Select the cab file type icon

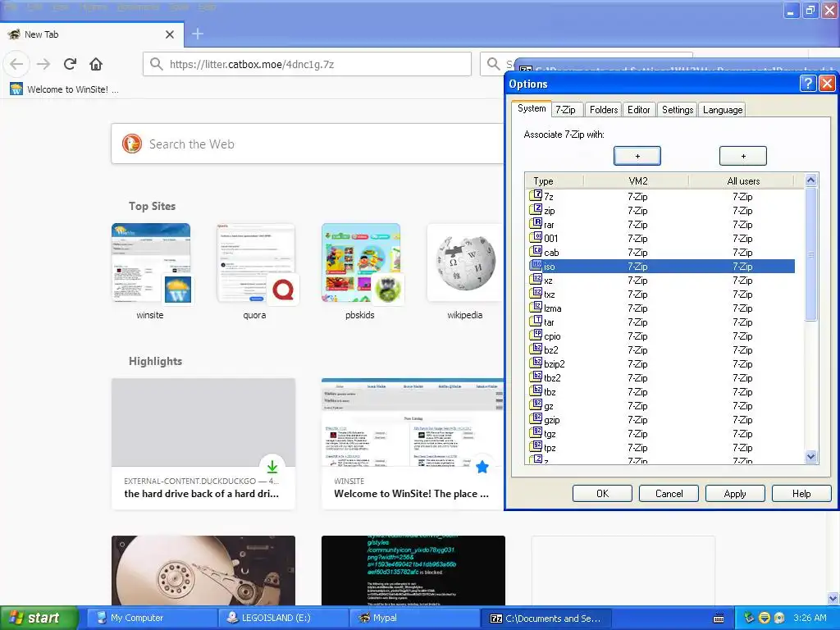(x=536, y=251)
